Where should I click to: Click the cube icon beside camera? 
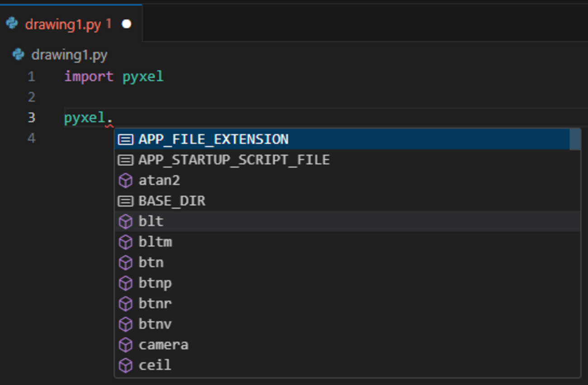(125, 345)
